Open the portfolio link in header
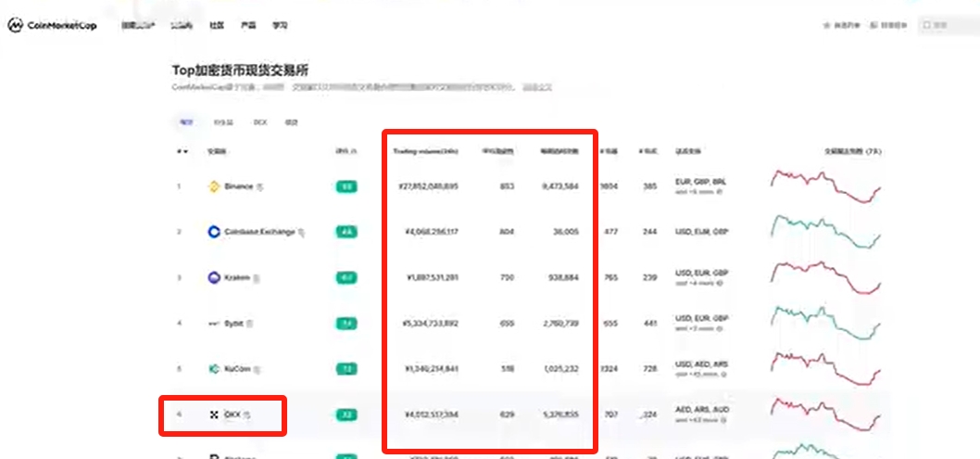 click(x=887, y=26)
